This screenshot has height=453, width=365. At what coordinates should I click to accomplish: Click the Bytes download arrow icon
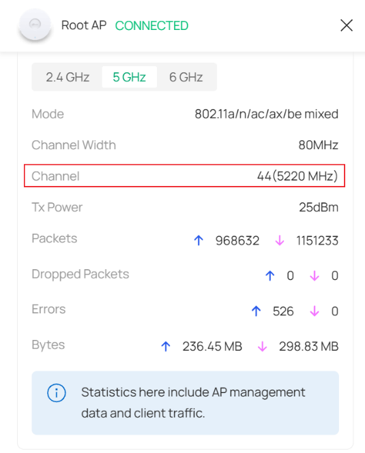coord(262,346)
